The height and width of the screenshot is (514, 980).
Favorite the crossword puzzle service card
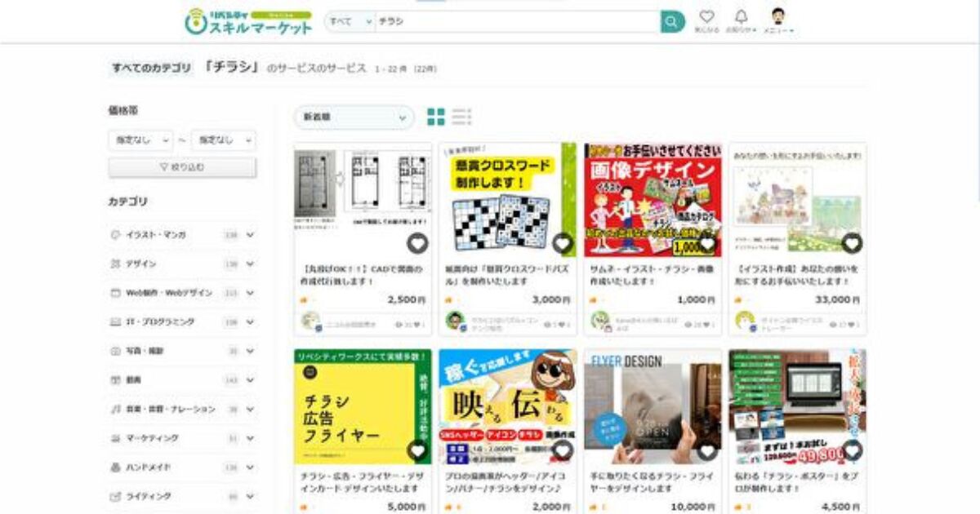click(563, 243)
